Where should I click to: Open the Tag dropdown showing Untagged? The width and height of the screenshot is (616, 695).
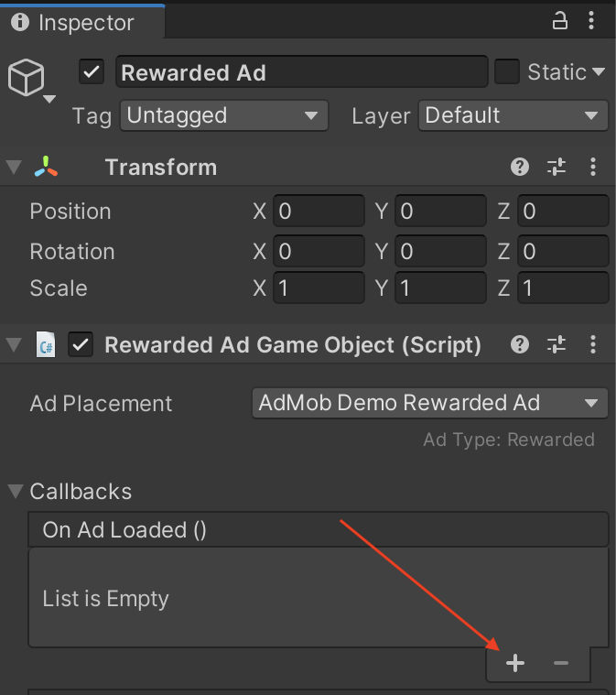pyautogui.click(x=224, y=115)
